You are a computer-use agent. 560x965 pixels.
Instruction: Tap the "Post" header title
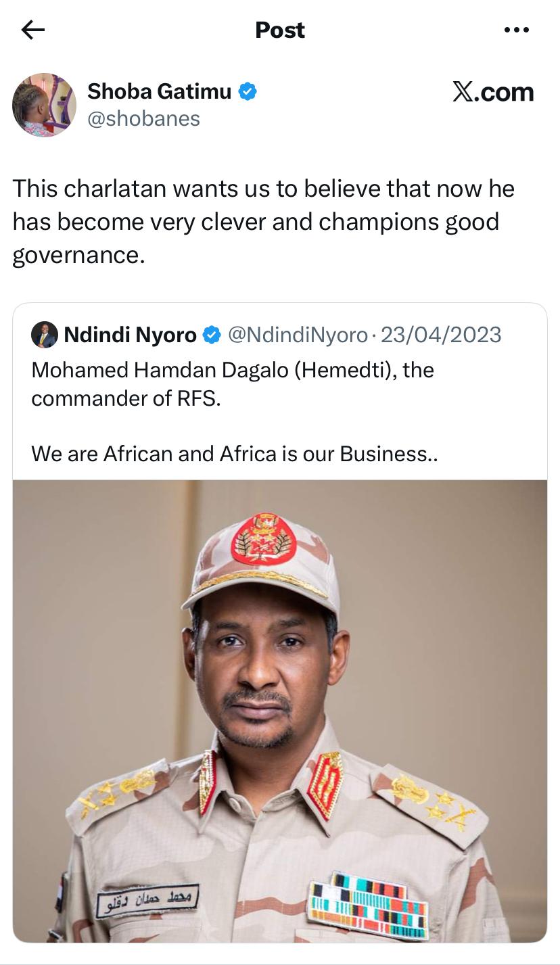point(280,30)
